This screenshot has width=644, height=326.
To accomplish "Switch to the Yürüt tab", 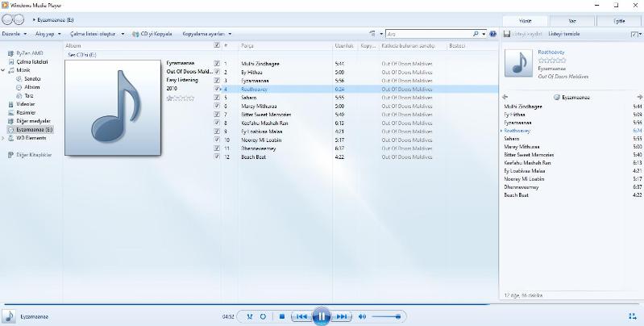I will click(x=525, y=21).
